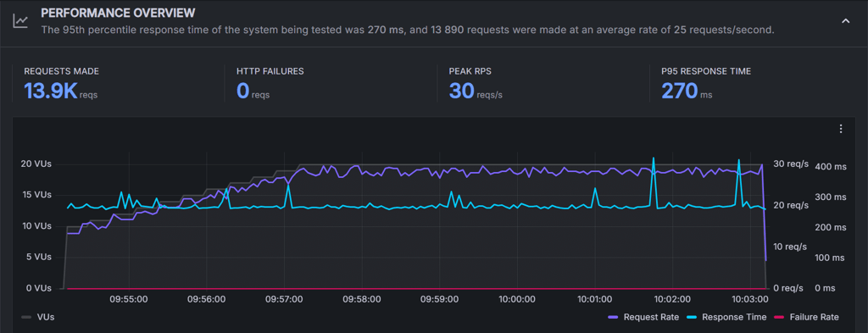Click the 400 ms axis label

pos(831,166)
